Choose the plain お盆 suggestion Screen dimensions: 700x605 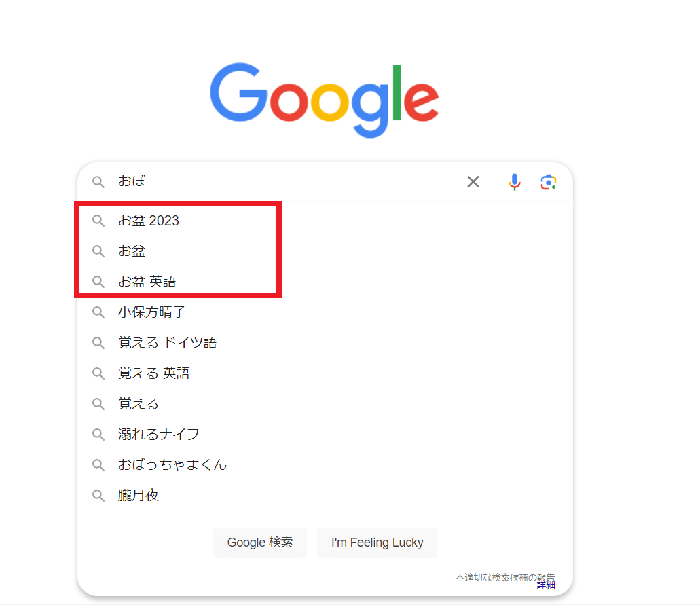(132, 251)
